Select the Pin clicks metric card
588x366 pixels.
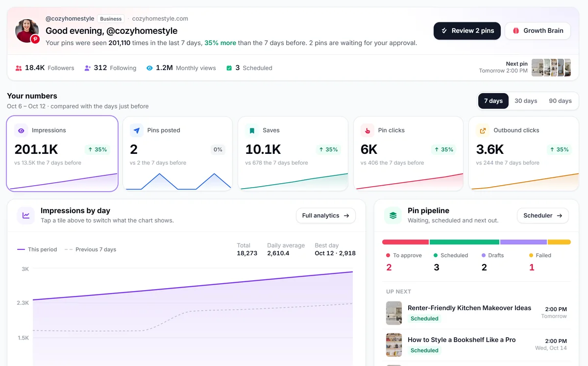408,153
